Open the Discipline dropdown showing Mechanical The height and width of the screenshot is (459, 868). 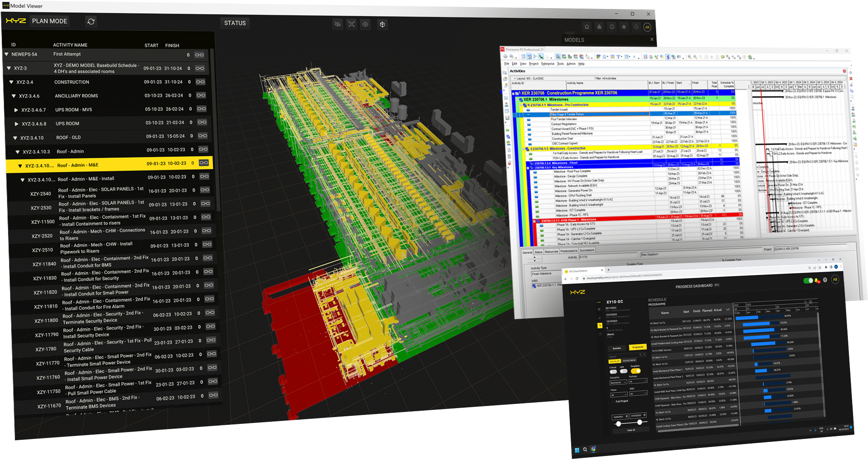618,382
